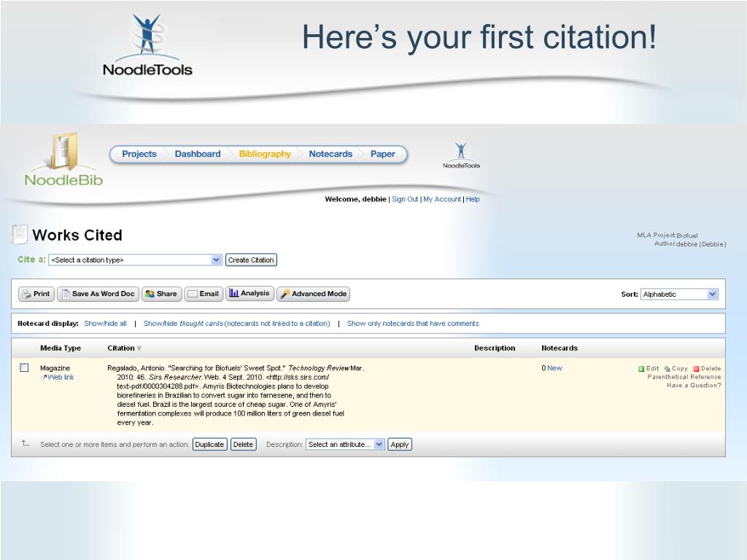Sort by the Citation column arrow
This screenshot has height=560, width=747.
139,349
